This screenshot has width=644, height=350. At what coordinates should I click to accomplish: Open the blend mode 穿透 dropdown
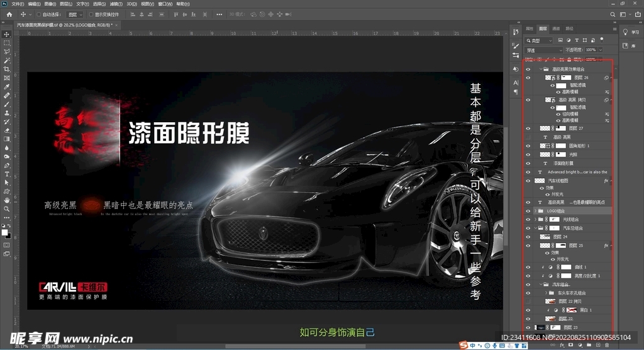[x=544, y=50]
